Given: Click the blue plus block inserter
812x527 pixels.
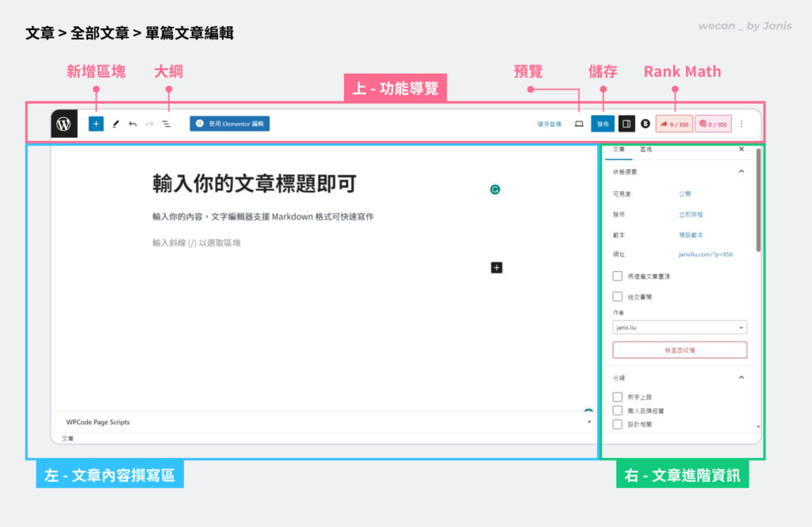Looking at the screenshot, I should click(96, 124).
